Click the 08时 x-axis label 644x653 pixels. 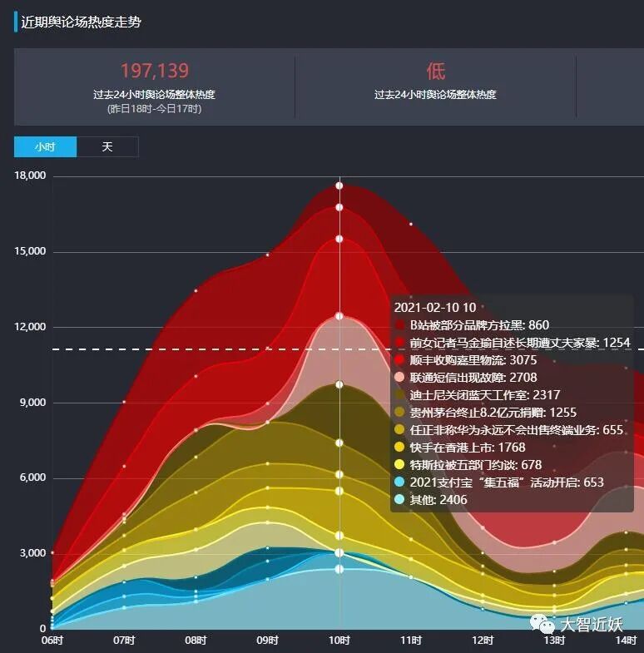click(196, 640)
